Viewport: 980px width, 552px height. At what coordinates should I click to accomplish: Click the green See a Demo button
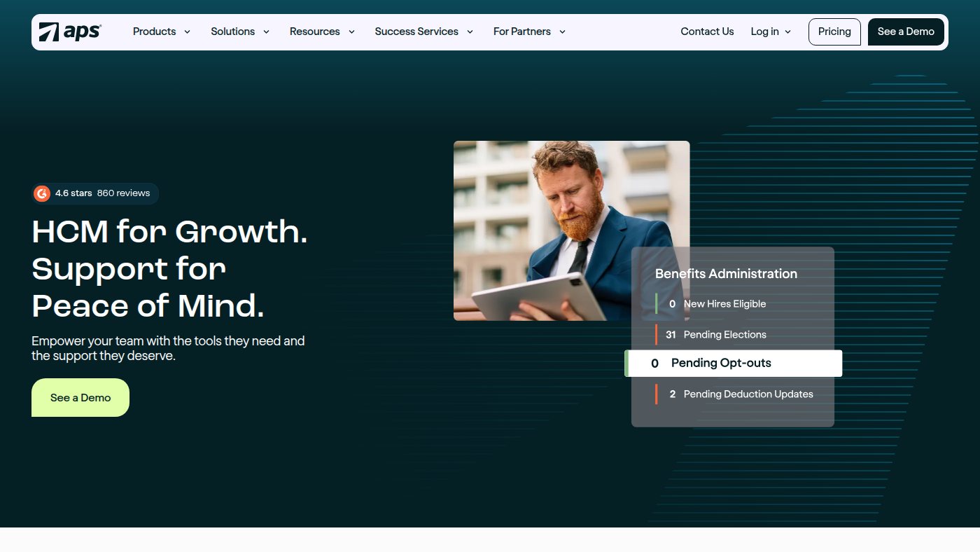tap(80, 398)
